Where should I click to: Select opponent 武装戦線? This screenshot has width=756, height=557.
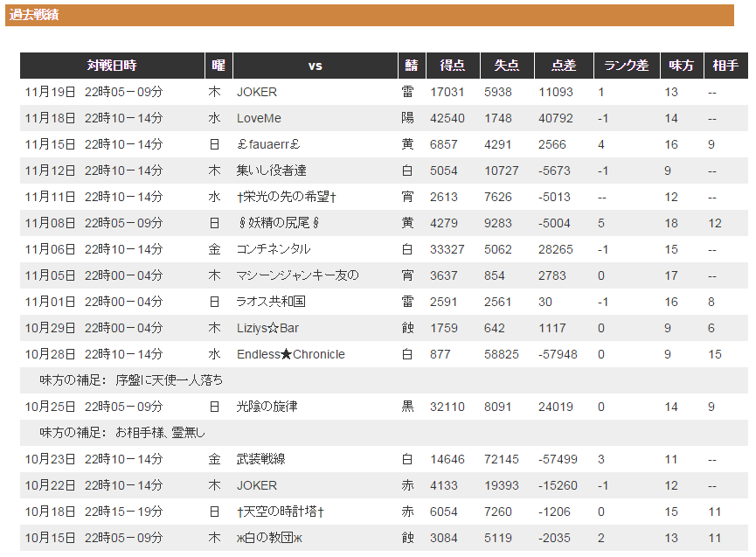pyautogui.click(x=260, y=459)
